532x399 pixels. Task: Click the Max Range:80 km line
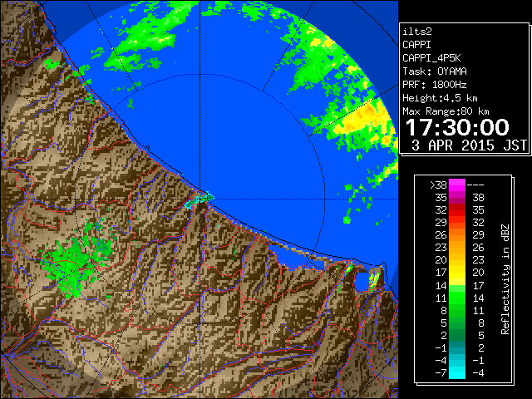point(446,111)
